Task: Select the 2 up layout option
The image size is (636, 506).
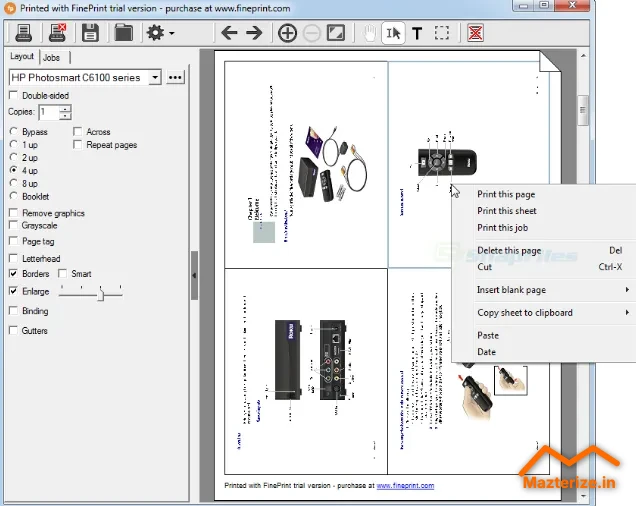Action: (13, 157)
